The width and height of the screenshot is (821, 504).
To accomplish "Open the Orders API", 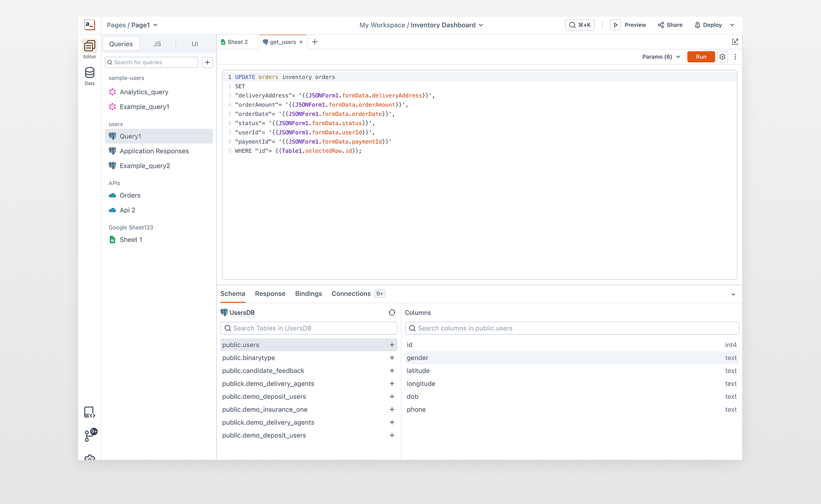I will (159, 195).
